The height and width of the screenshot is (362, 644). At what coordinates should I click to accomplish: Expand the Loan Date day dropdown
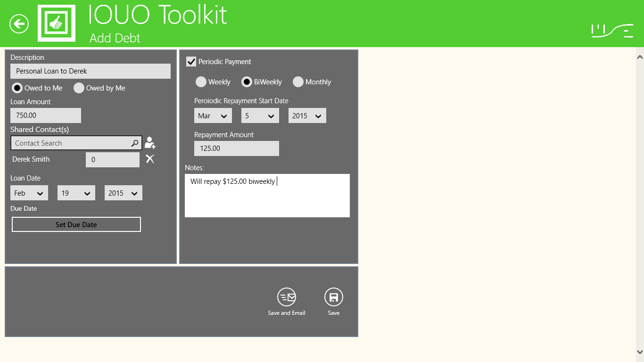[76, 193]
